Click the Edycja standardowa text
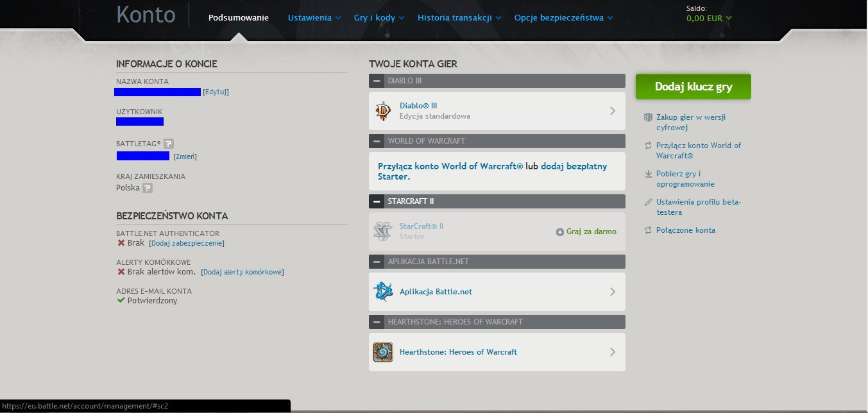Image resolution: width=868 pixels, height=413 pixels. [x=435, y=117]
